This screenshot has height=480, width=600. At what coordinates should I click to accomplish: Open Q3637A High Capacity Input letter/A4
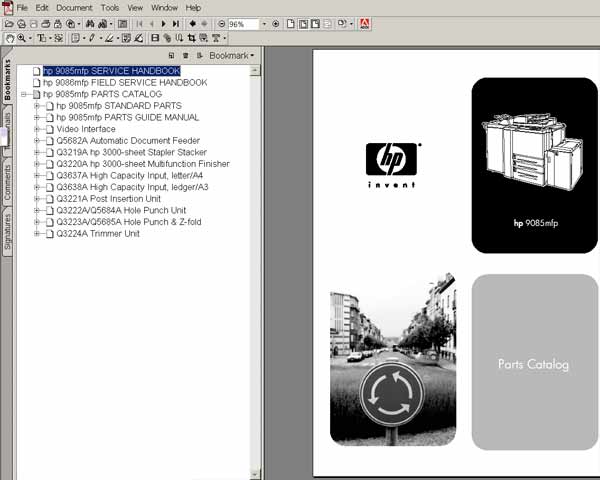(x=130, y=176)
